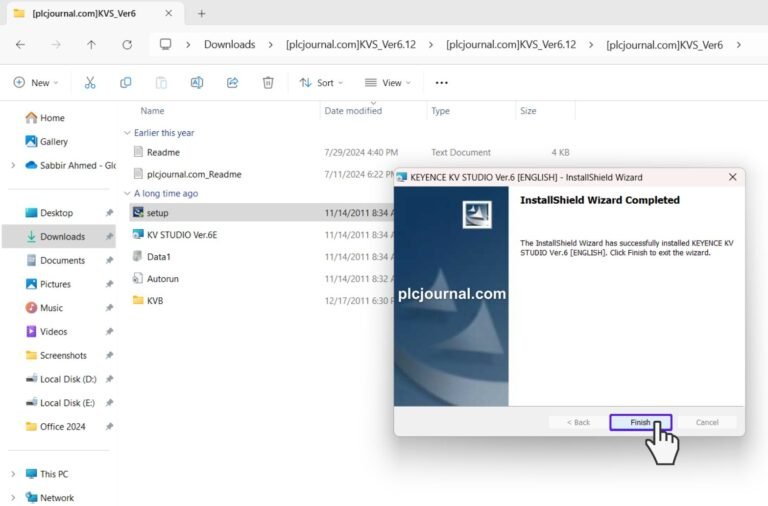Unpin Desktop using its pin icon
The image size is (768, 506).
click(109, 213)
